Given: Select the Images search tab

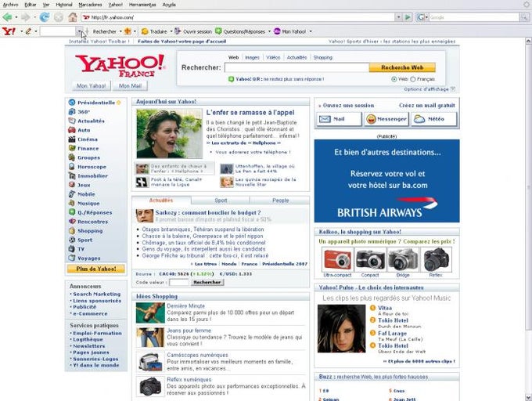Looking at the screenshot, I should tap(252, 58).
